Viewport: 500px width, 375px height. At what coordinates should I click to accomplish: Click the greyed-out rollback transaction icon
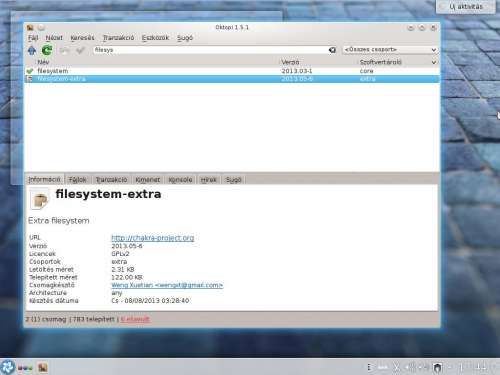(x=65, y=50)
